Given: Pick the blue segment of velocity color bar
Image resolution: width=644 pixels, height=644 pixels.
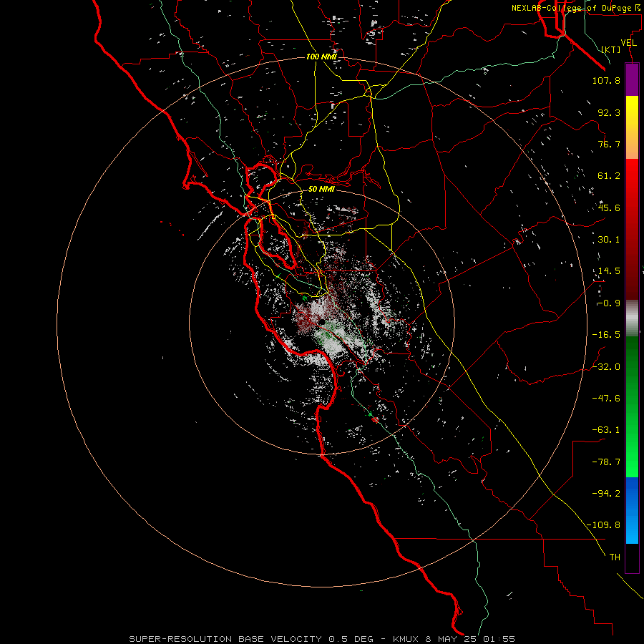Looking at the screenshot, I should tap(632, 510).
